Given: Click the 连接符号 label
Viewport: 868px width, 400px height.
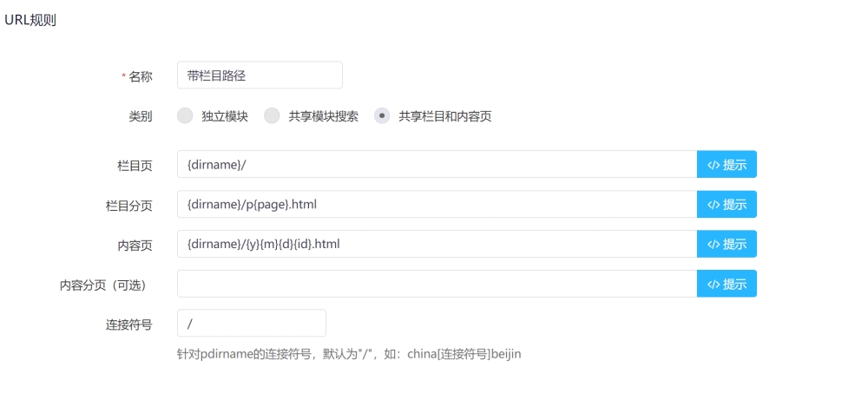Looking at the screenshot, I should click(128, 325).
